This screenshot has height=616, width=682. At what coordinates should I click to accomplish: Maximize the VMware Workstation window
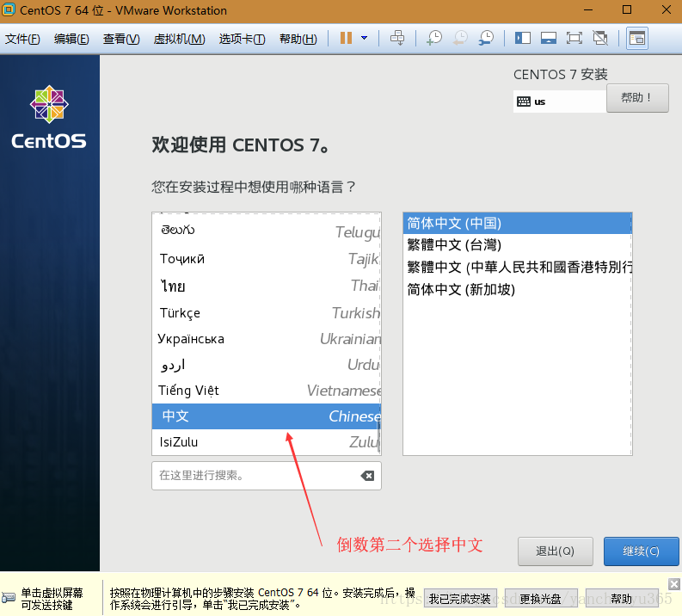click(x=627, y=10)
